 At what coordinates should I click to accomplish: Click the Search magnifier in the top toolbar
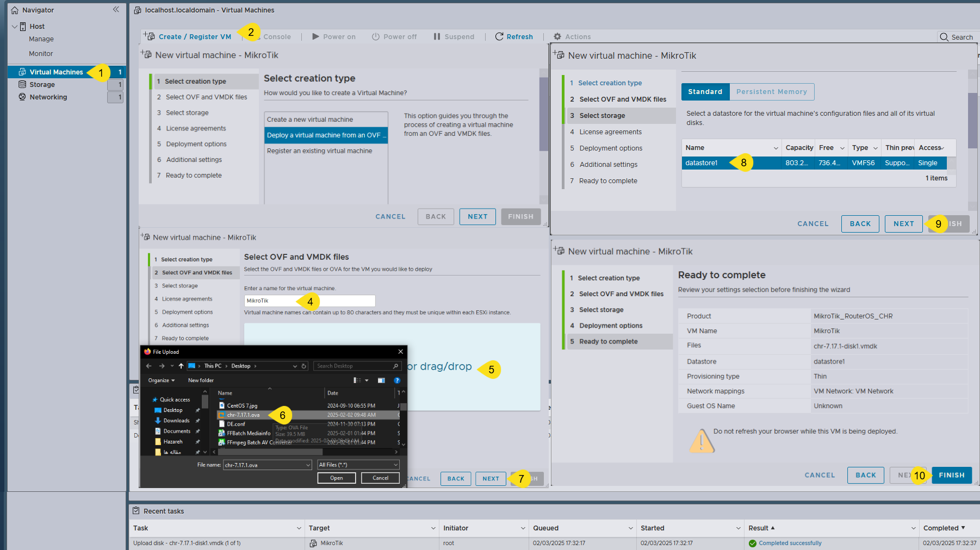944,37
